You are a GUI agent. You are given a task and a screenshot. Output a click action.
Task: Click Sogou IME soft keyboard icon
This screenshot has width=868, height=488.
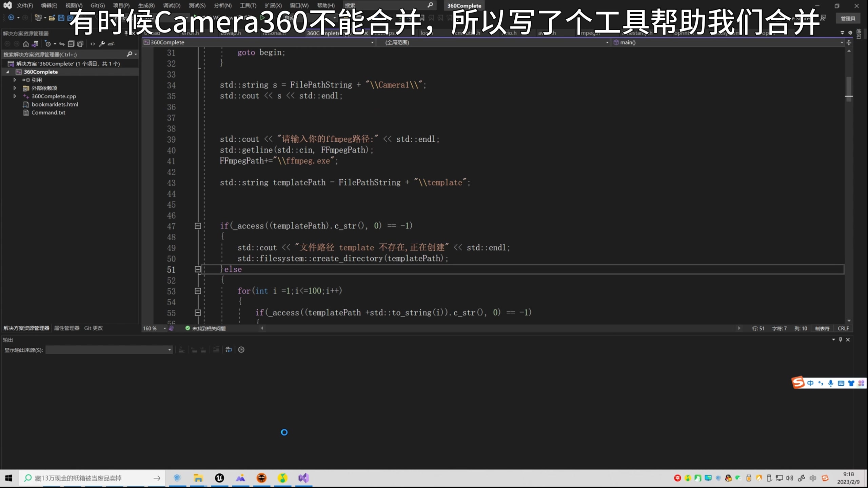pyautogui.click(x=841, y=383)
